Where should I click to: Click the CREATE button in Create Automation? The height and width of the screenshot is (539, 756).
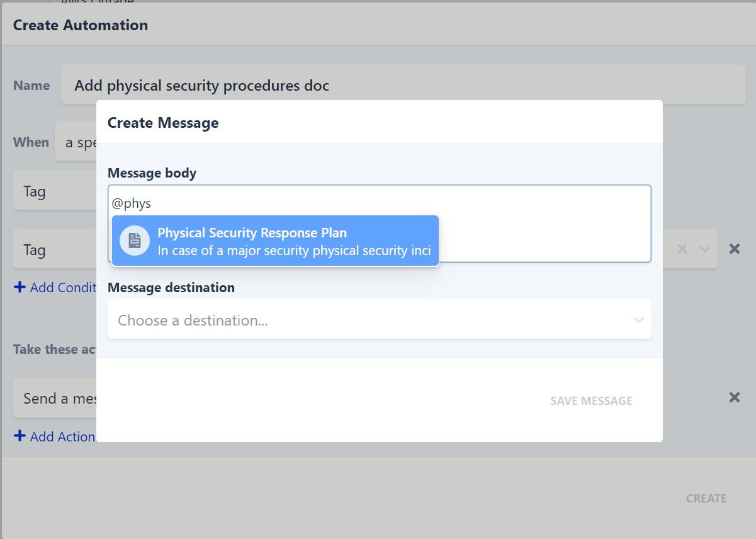706,498
